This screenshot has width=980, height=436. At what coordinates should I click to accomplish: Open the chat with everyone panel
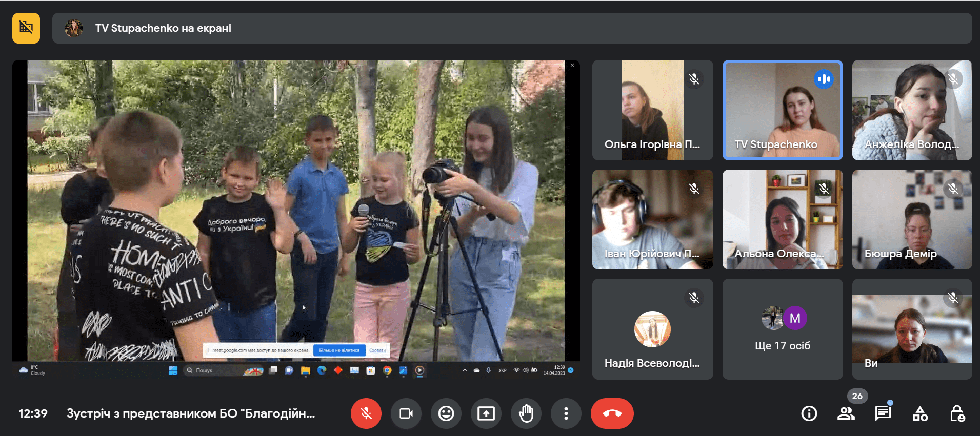[883, 413]
